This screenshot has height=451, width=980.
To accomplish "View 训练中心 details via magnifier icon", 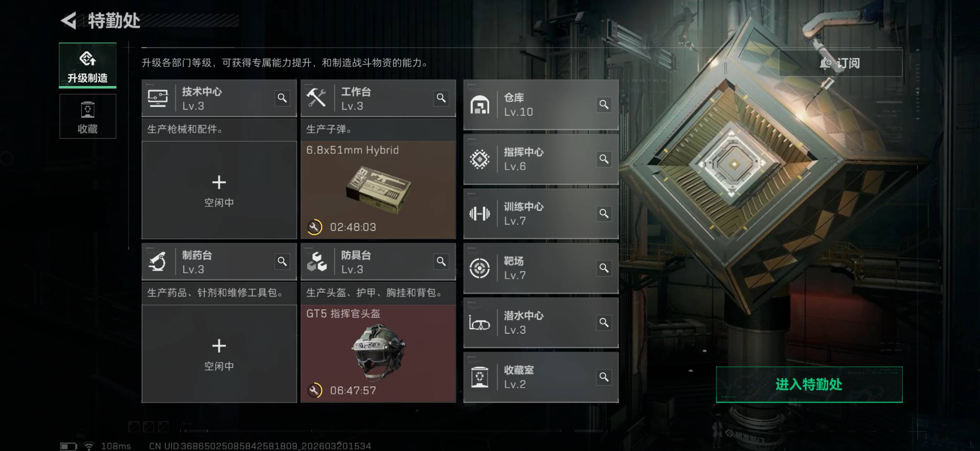I will coord(604,213).
